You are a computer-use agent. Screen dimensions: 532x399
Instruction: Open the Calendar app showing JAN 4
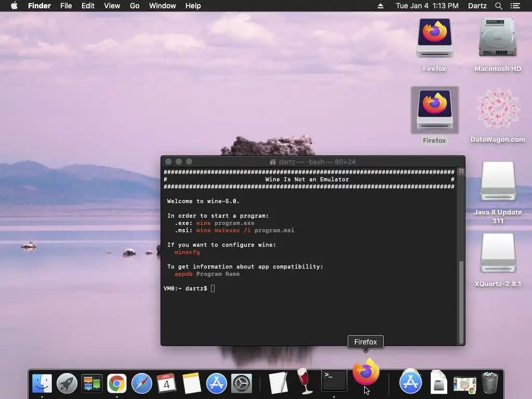click(166, 383)
